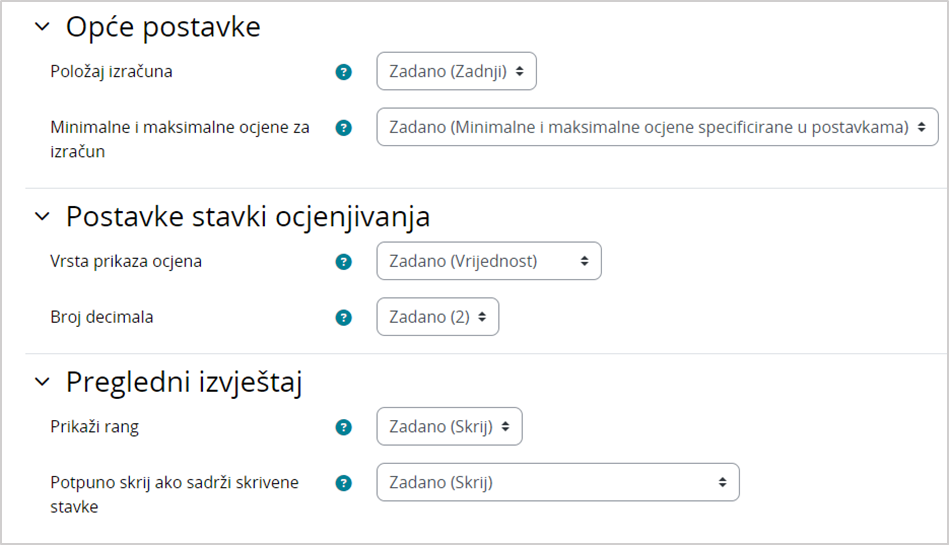Collapse the Opće postavke section chevron
This screenshot has width=949, height=545.
pos(42,28)
